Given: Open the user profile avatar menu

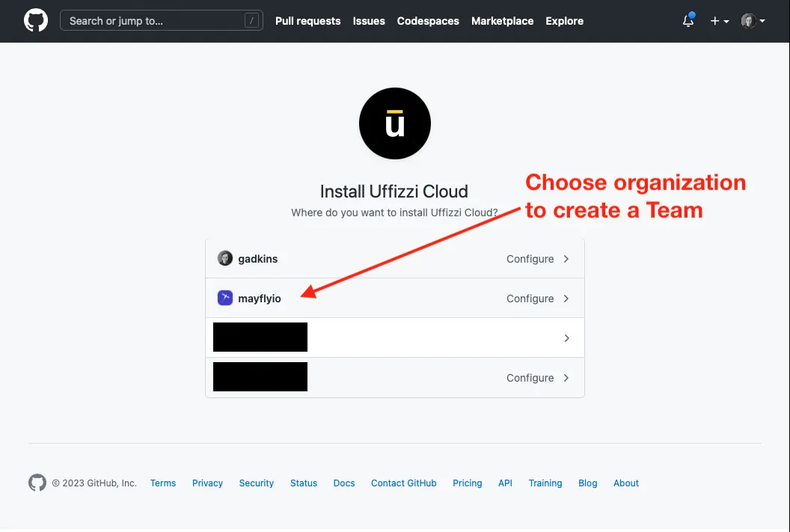Looking at the screenshot, I should coord(752,21).
